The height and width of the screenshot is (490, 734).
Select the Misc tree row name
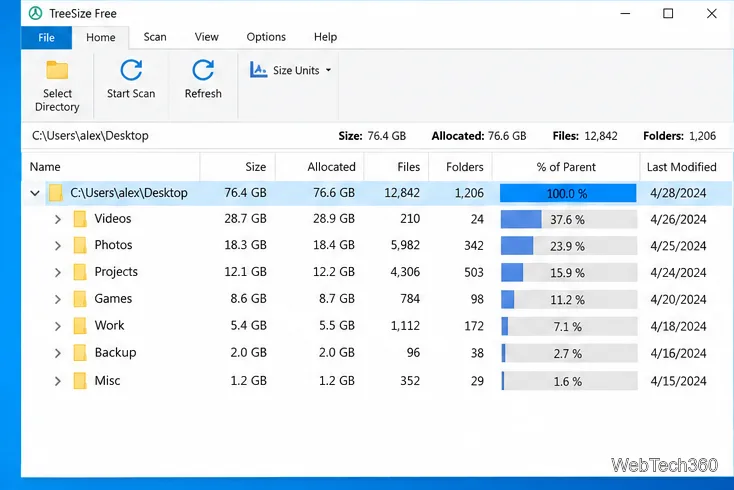(107, 380)
